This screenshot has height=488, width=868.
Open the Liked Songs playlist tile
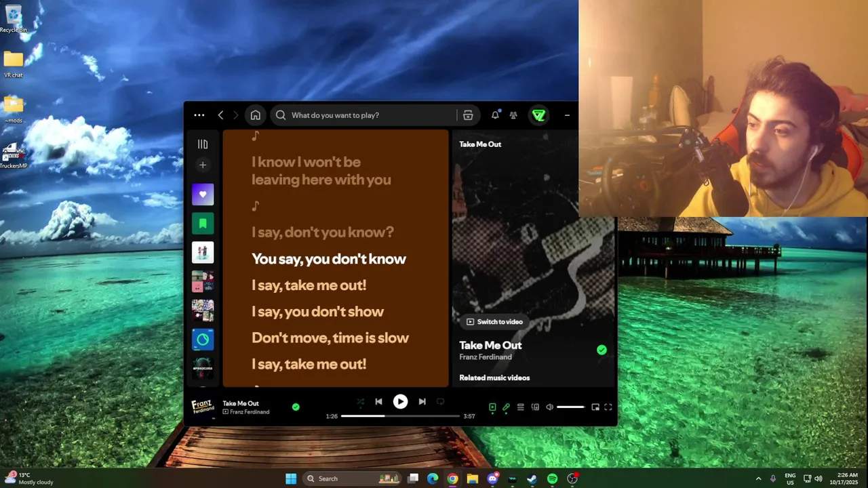coord(202,194)
